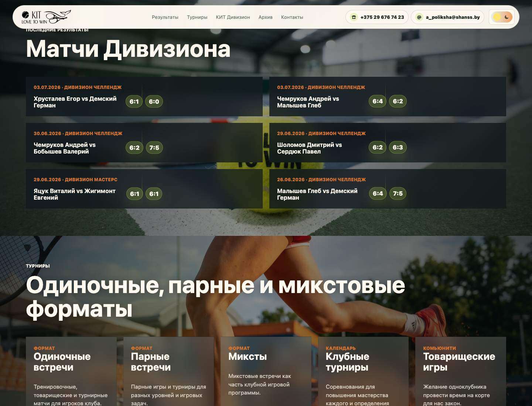The image size is (532, 406).
Task: Go to Турниры in the header
Action: tap(197, 17)
